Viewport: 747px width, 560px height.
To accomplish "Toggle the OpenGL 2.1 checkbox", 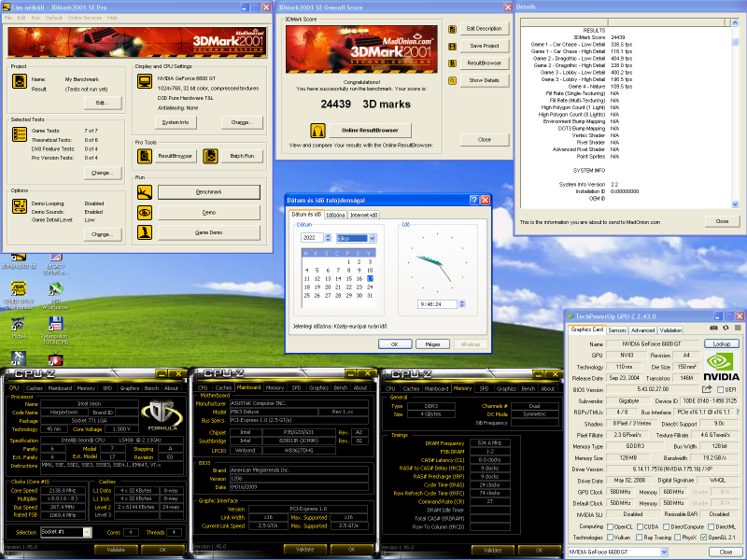I will point(701,539).
